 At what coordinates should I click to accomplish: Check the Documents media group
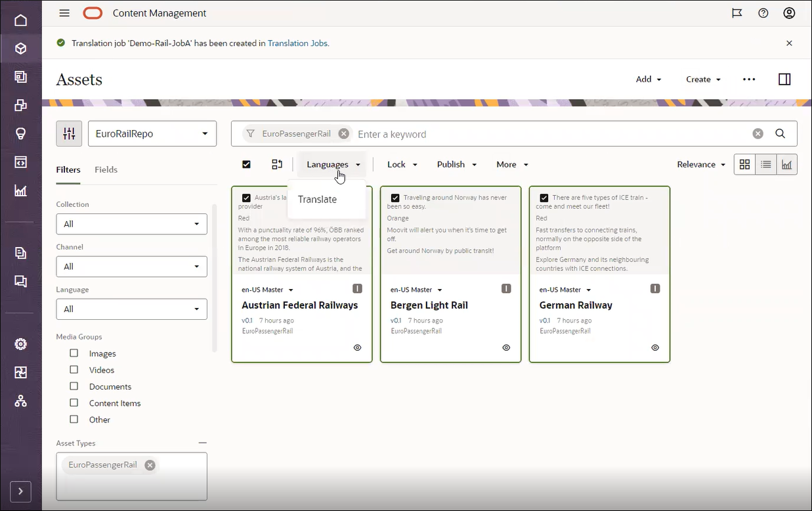pyautogui.click(x=74, y=386)
